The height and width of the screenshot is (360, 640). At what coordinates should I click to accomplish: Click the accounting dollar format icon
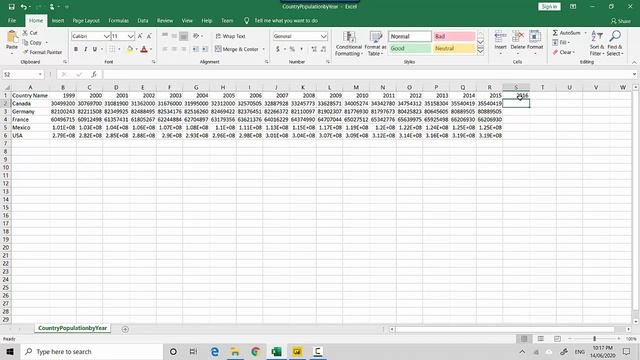click(278, 49)
